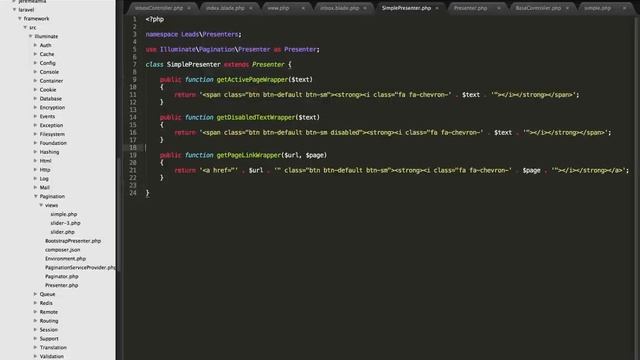Click the namespace Leads\Presenters line
Screen dimensions: 640x360
click(x=193, y=34)
